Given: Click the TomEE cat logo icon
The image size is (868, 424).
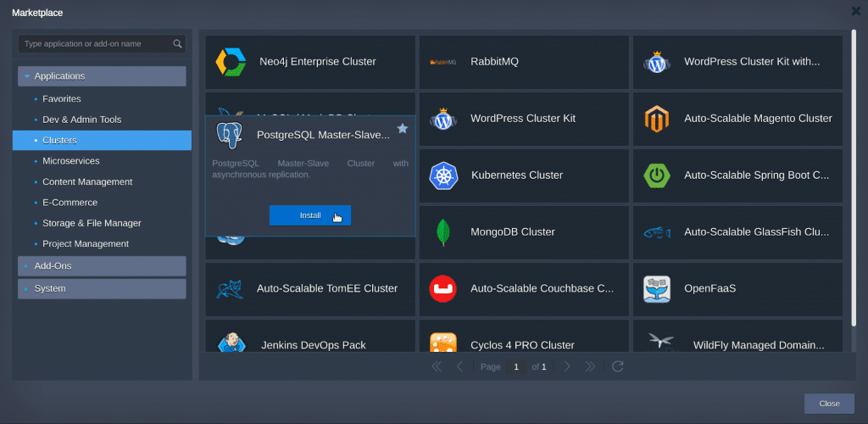Looking at the screenshot, I should click(x=229, y=289).
